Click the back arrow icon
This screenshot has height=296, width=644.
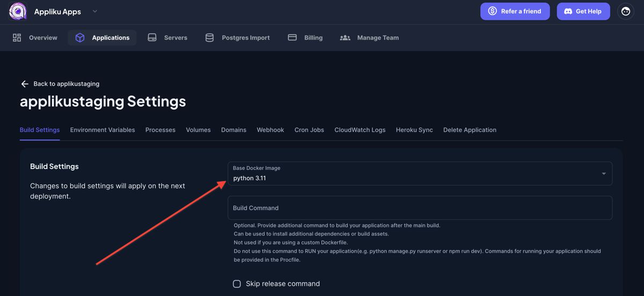(x=25, y=84)
